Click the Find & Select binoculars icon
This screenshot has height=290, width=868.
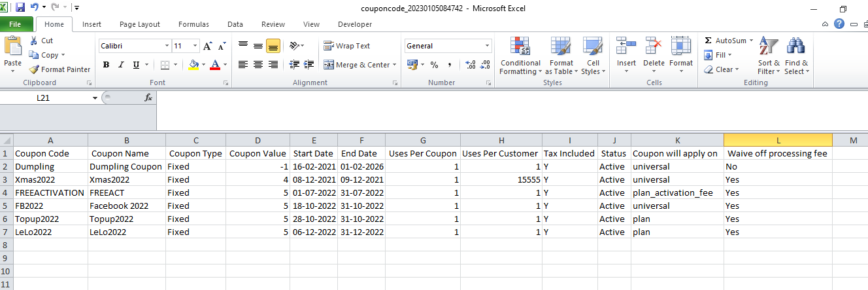click(x=796, y=47)
